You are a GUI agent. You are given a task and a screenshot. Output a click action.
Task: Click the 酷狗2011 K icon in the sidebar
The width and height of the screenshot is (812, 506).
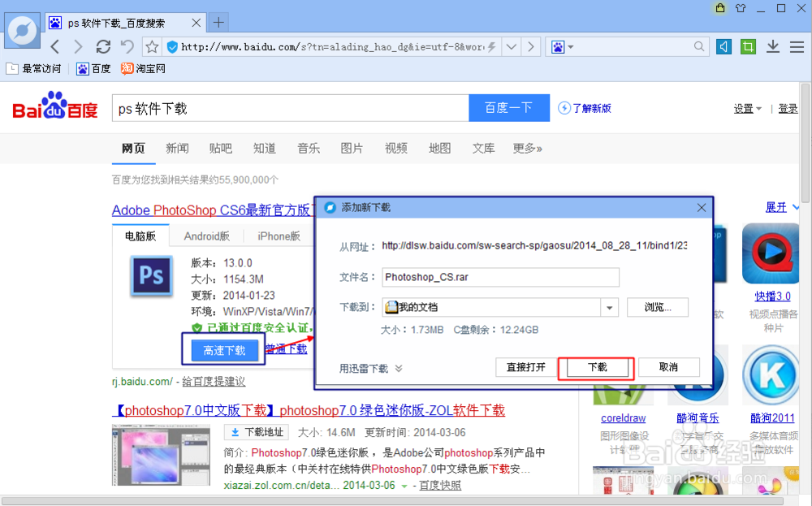[770, 374]
